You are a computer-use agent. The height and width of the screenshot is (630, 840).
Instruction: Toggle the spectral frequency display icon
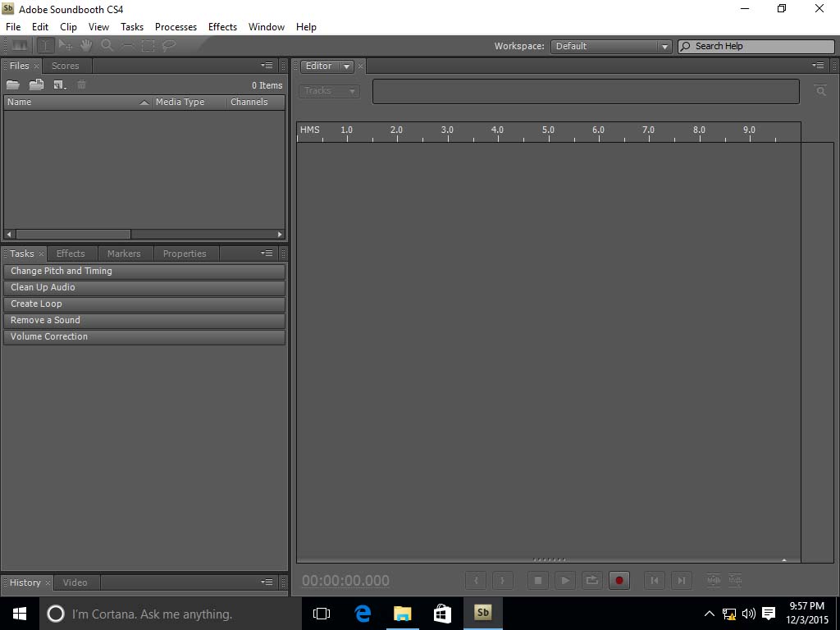(20, 46)
